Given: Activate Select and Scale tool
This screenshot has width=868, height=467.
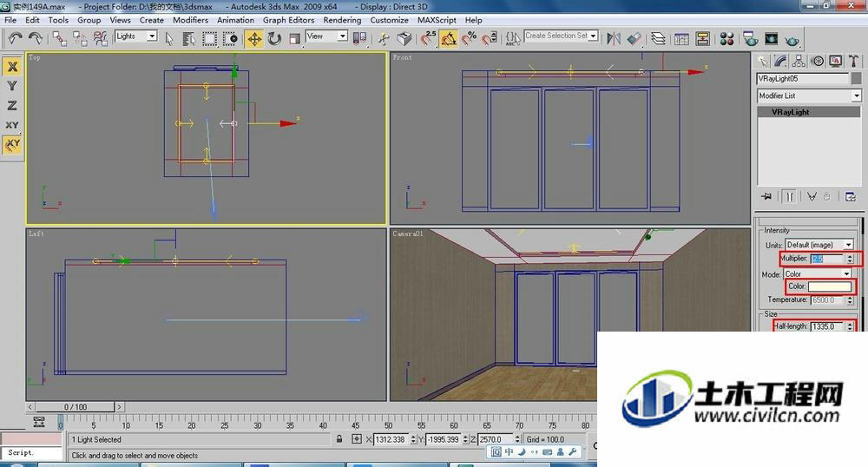Looking at the screenshot, I should (294, 38).
